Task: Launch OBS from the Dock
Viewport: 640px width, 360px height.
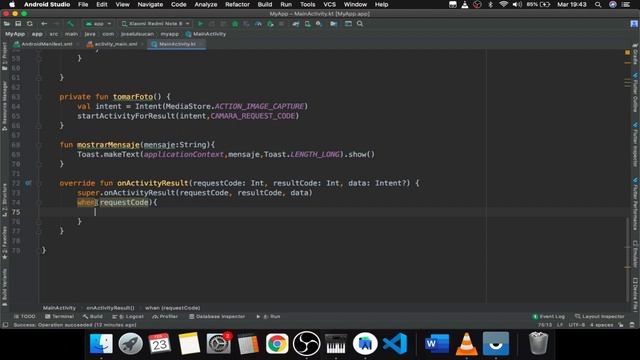Action: coord(307,343)
